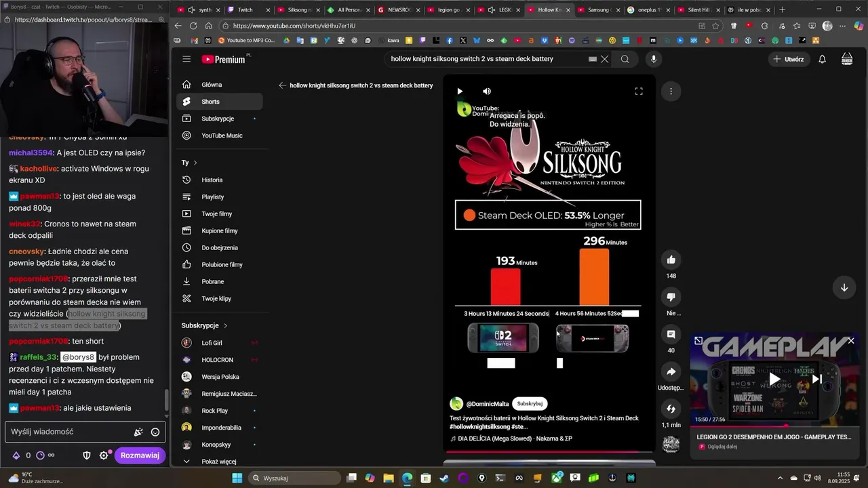This screenshot has height=488, width=868.
Task: Go to next Short with down arrow
Action: (x=844, y=287)
